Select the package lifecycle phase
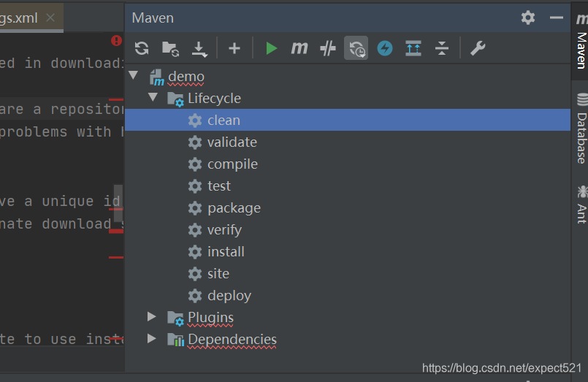The image size is (588, 382). (x=348, y=207)
